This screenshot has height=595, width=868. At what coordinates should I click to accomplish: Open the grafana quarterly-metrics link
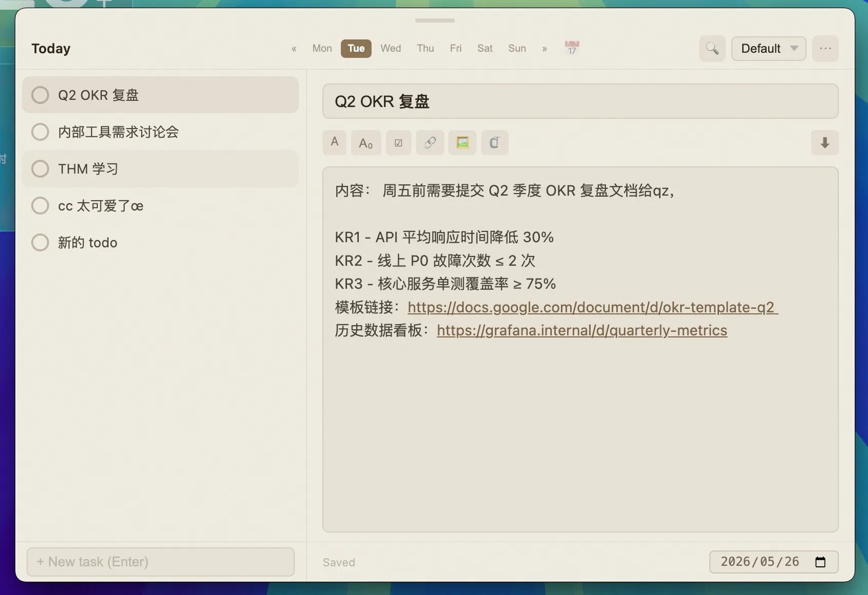tap(582, 330)
